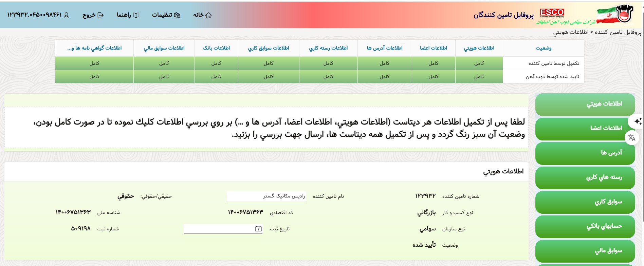Screen dimensions: 644x266
Task: Open the آدرس ها sidebar button
Action: 585,153
